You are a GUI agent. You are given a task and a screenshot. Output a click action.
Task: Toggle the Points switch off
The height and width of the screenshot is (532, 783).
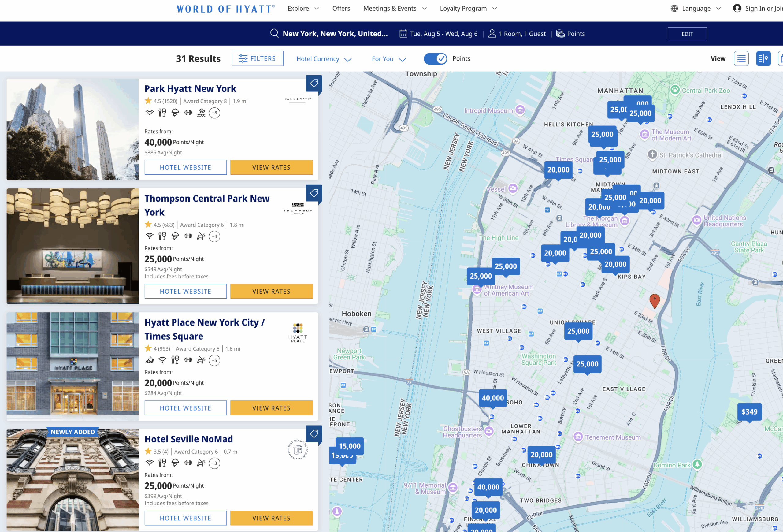435,59
